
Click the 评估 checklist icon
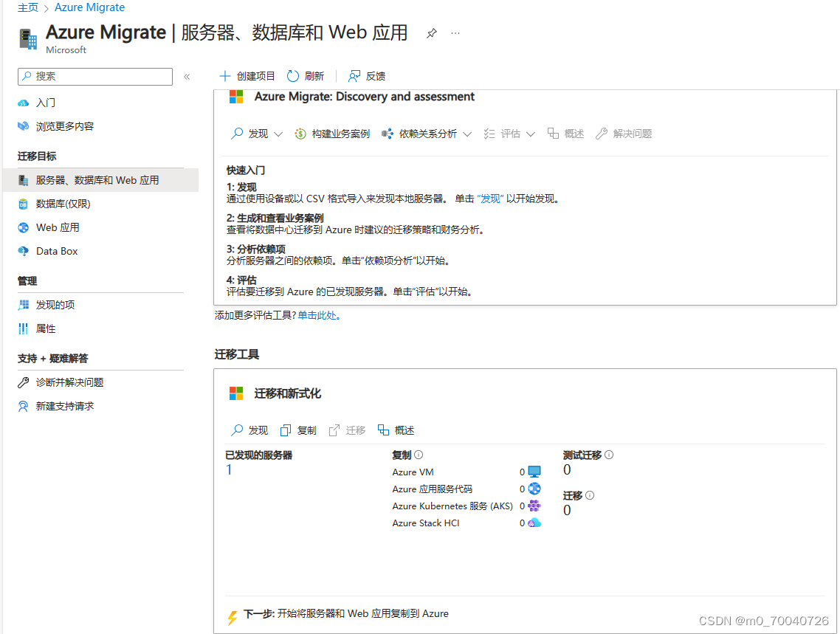pos(489,134)
